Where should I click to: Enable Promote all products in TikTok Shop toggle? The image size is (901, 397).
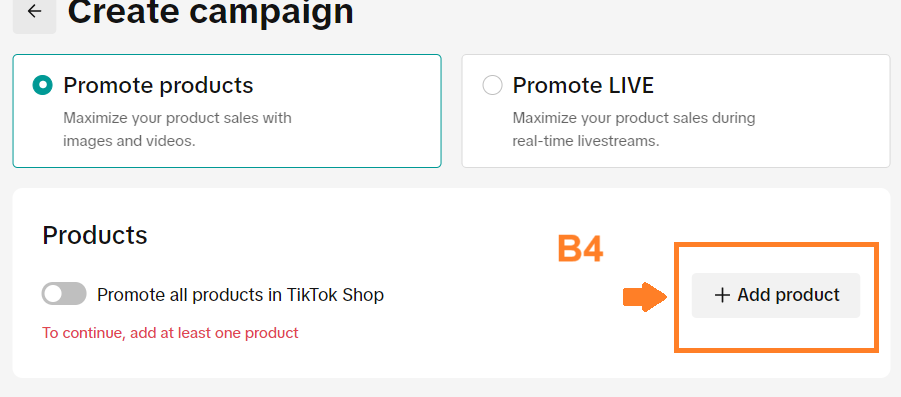coord(64,294)
